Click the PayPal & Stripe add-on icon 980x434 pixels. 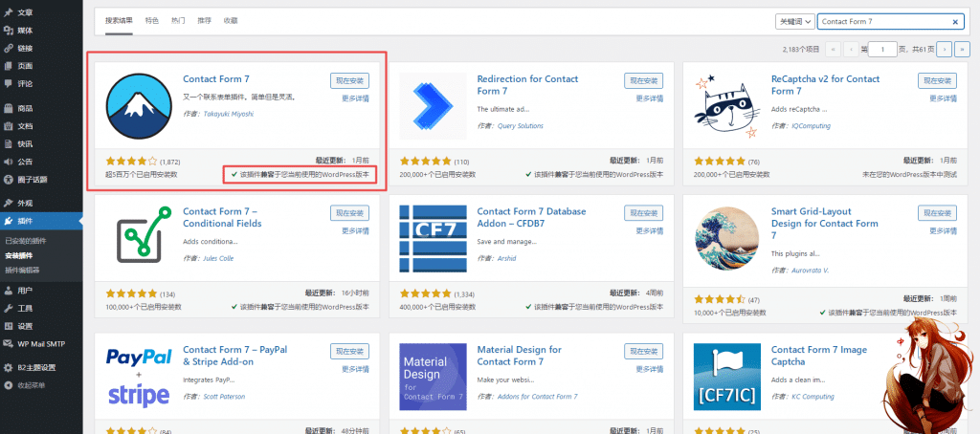(x=139, y=377)
